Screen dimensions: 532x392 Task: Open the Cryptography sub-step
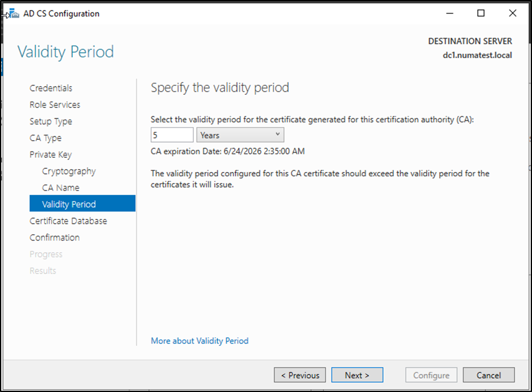(69, 171)
